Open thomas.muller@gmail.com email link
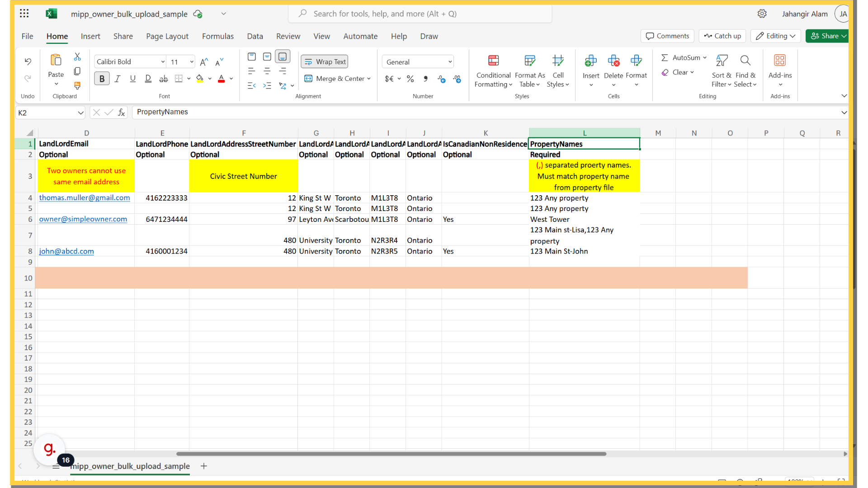 point(85,198)
